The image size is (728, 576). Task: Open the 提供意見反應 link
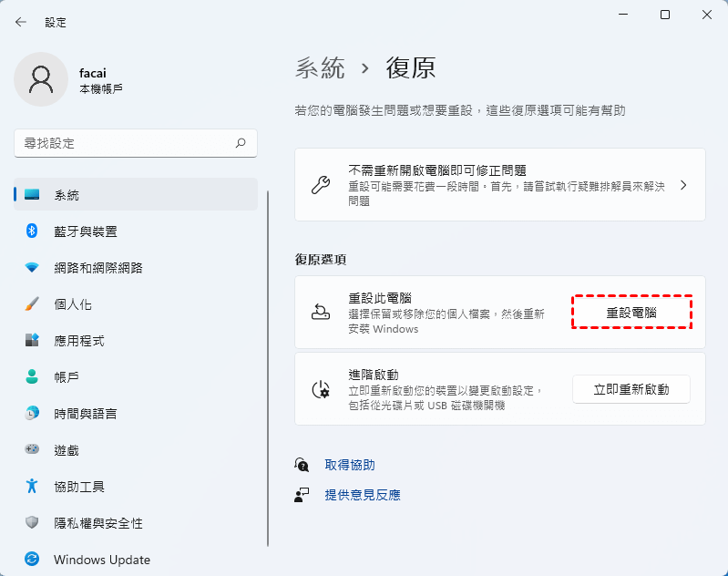[x=363, y=495]
